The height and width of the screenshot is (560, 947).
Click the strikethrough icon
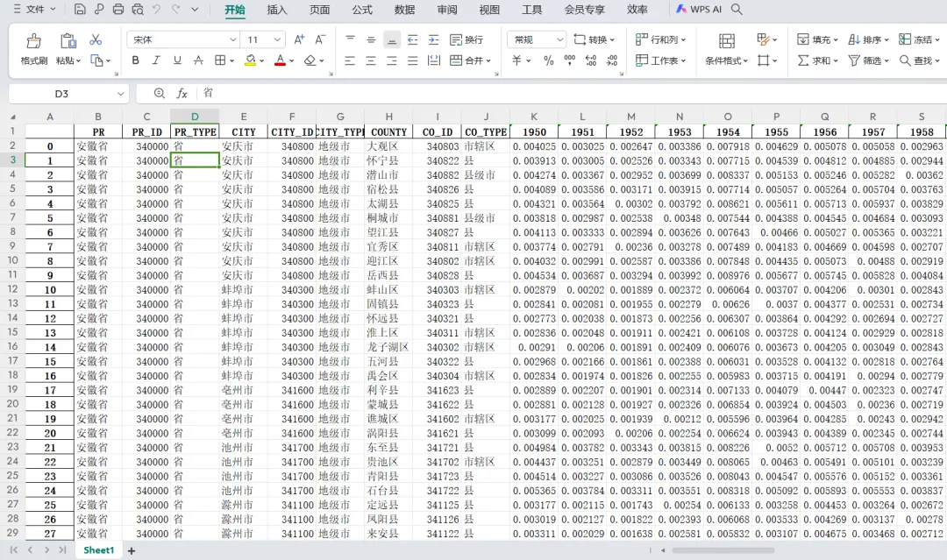point(198,60)
